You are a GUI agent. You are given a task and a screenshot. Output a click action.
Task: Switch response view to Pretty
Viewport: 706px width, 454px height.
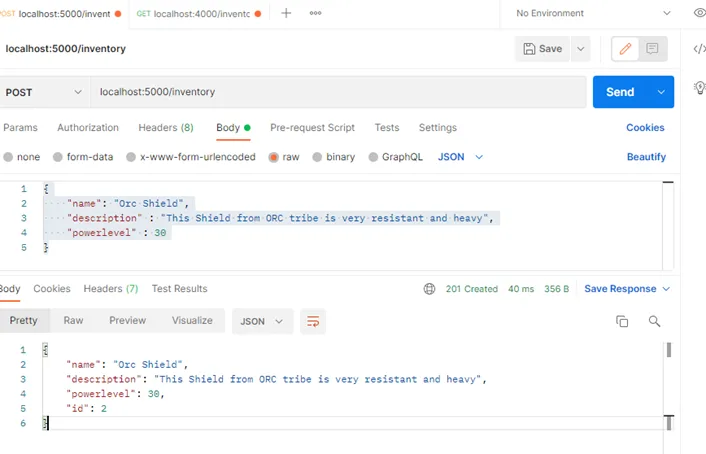tap(24, 320)
